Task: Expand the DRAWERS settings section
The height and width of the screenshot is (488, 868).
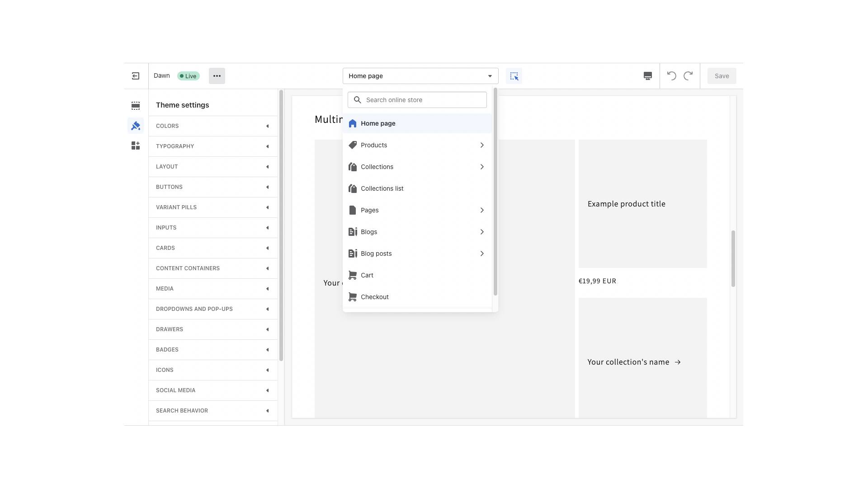Action: click(213, 329)
